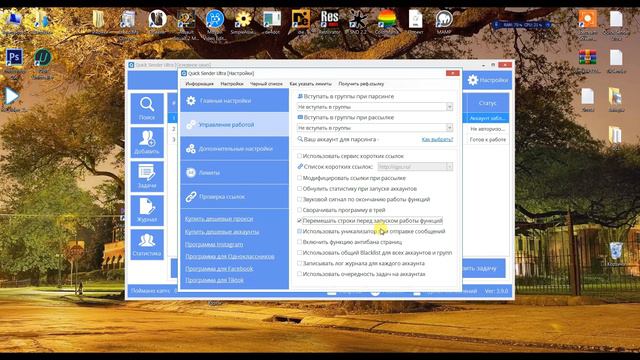Select the Главные настройки section
Screen dimensions: 640x360
(234, 100)
